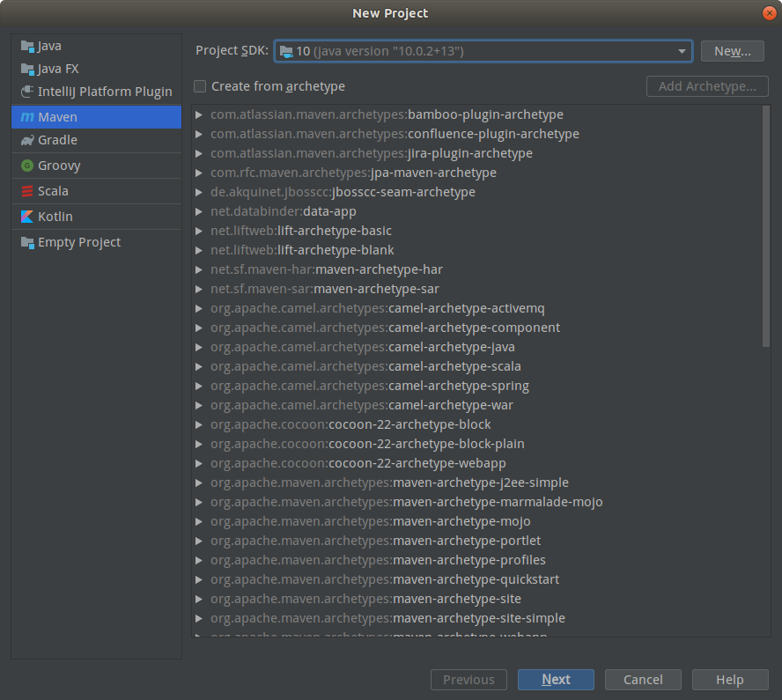Screen dimensions: 782x700
Task: Expand the camel-archetype-spring node arrow
Action: [200, 386]
